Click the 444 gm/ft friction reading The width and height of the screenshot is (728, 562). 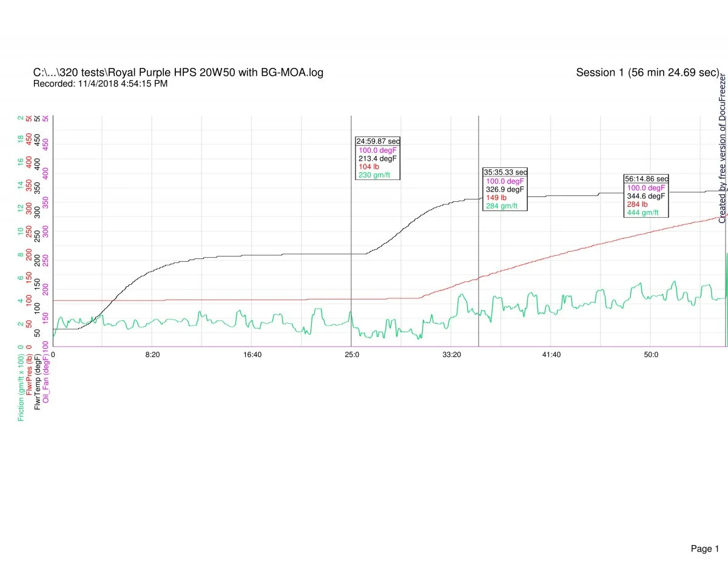[643, 213]
